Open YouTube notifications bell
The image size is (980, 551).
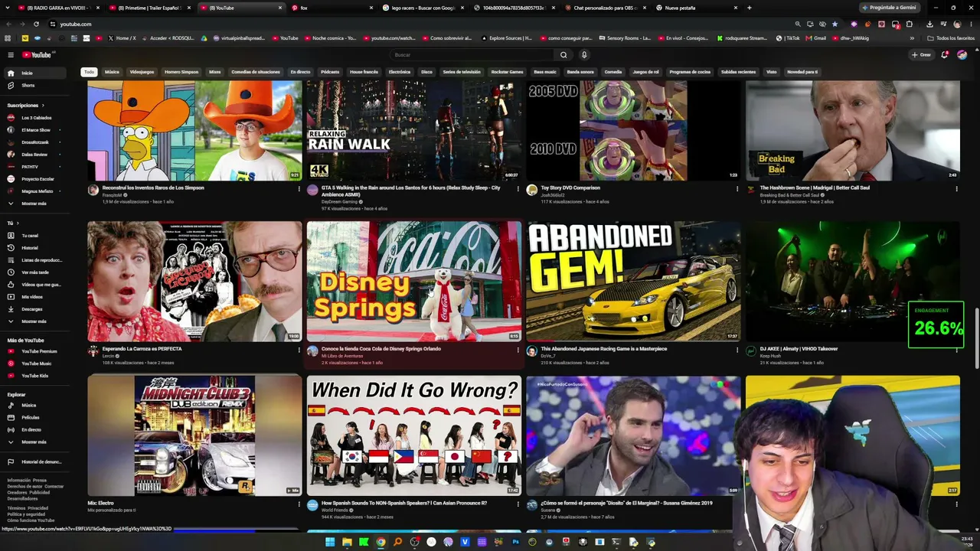[x=945, y=54]
